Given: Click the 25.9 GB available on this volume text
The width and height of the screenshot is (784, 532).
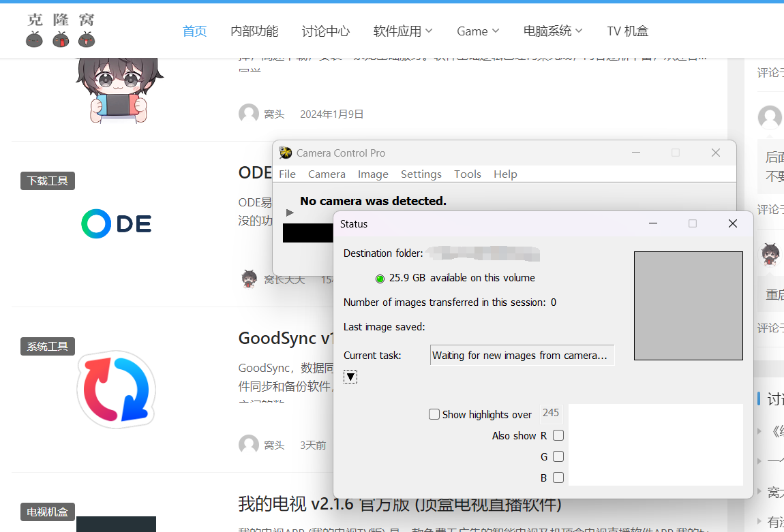Looking at the screenshot, I should [x=462, y=278].
